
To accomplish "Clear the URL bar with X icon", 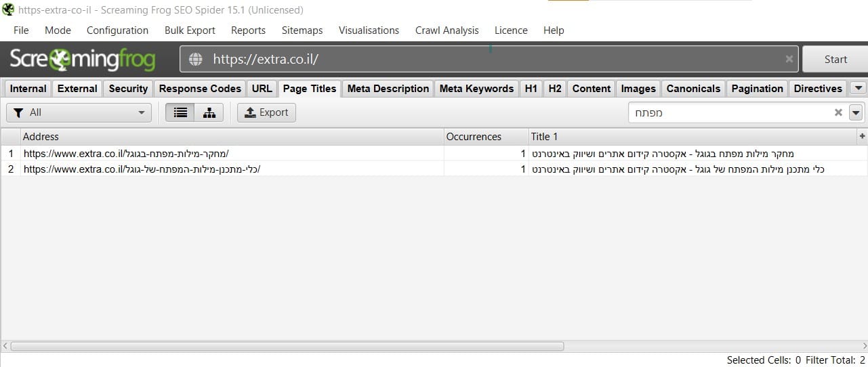I will click(789, 59).
